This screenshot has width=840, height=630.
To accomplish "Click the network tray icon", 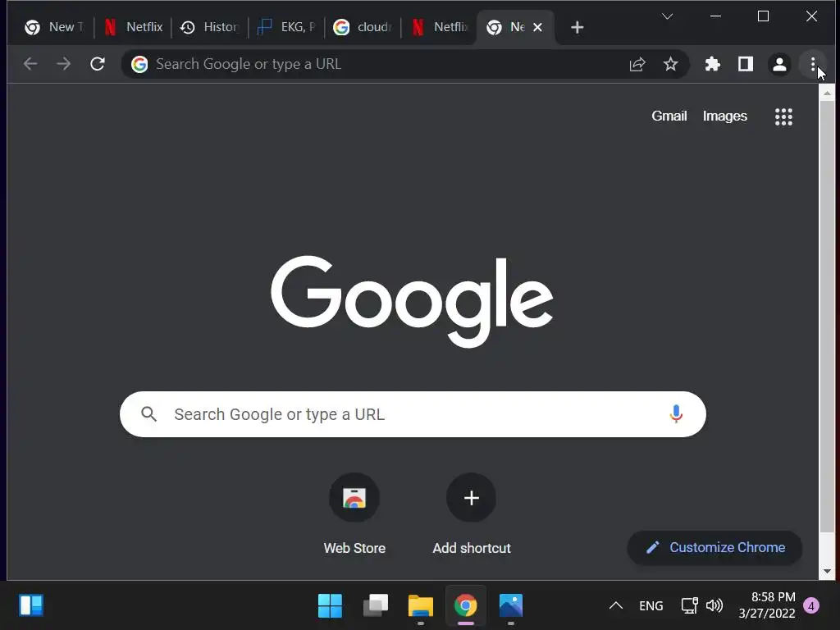I will click(689, 606).
